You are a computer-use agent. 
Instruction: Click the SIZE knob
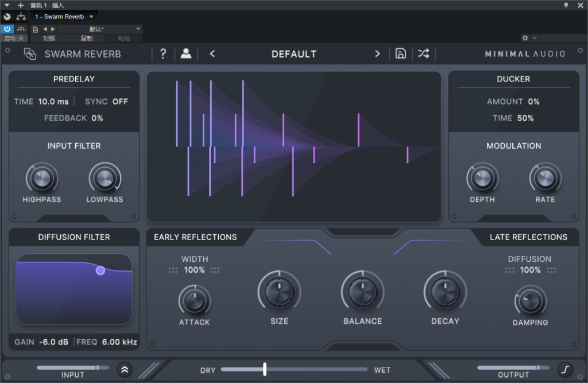tap(280, 292)
